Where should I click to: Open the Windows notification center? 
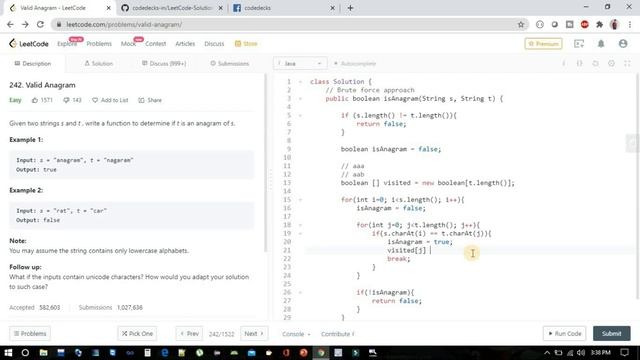[624, 353]
